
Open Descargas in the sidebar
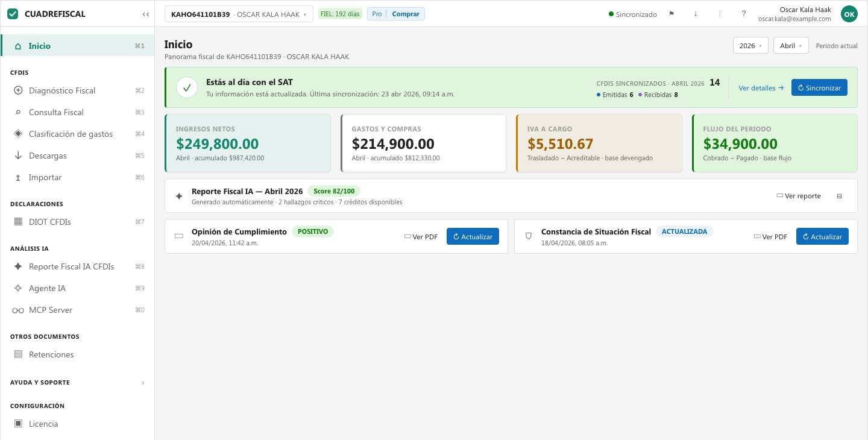point(77,156)
